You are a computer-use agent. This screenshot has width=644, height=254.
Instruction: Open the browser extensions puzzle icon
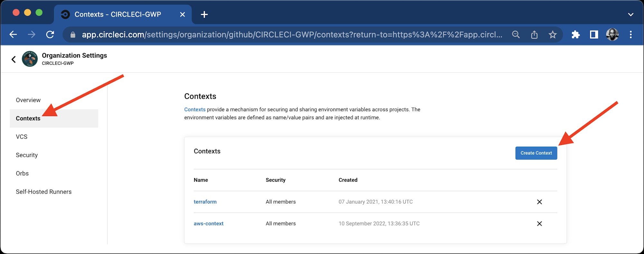(x=575, y=34)
